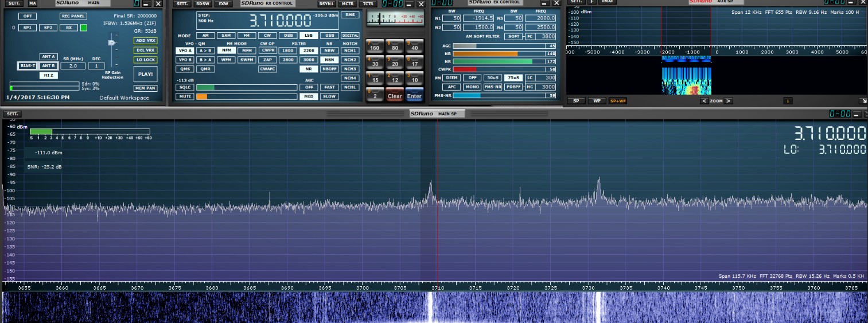This screenshot has width=868, height=323.
Task: Select the 80 meter band keypad button
Action: (x=394, y=46)
